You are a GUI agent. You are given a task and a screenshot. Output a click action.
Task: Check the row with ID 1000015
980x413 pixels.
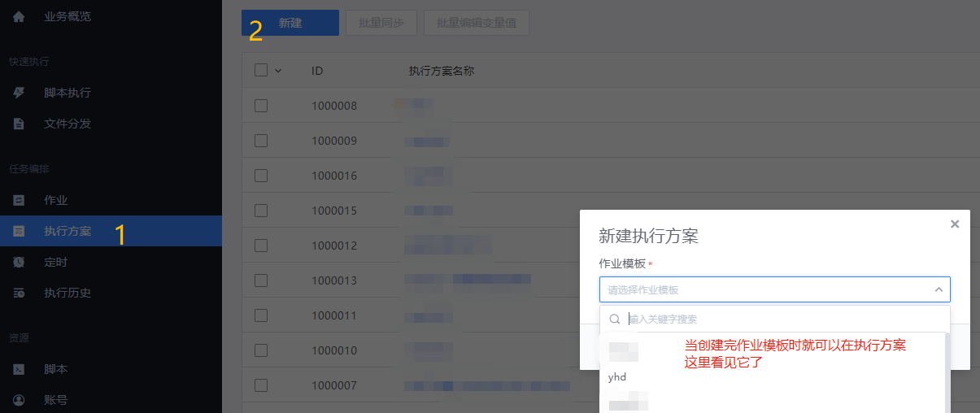pos(261,210)
